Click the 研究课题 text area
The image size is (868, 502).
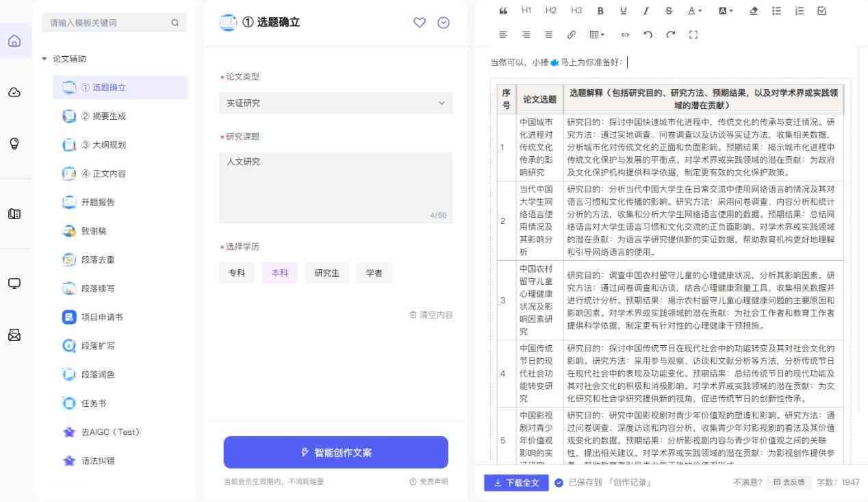[x=336, y=188]
